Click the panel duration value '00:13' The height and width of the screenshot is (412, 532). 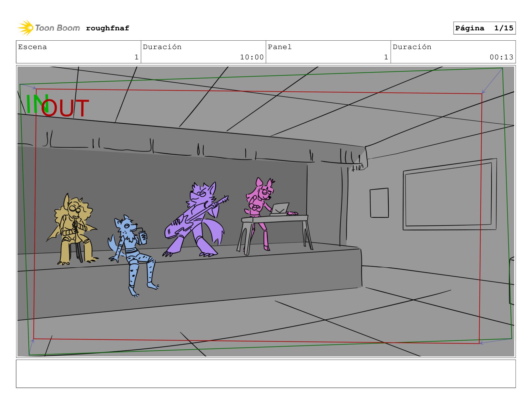[501, 57]
